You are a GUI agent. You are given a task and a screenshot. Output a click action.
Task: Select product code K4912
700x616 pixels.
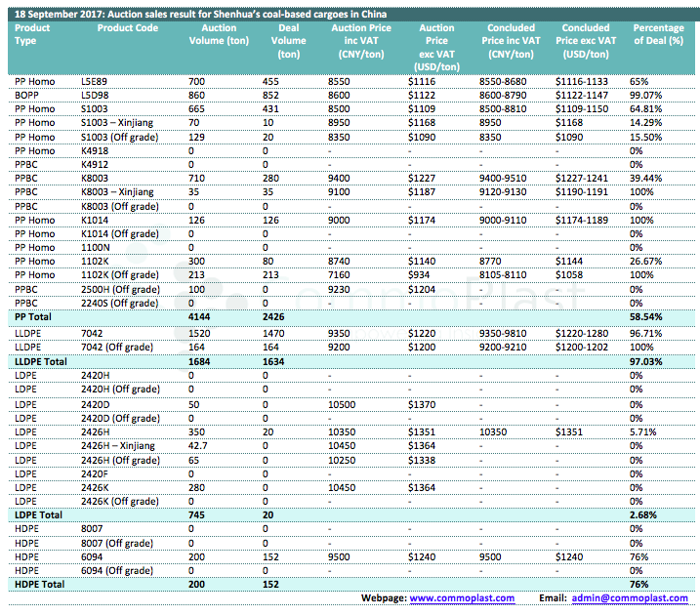[x=95, y=165]
